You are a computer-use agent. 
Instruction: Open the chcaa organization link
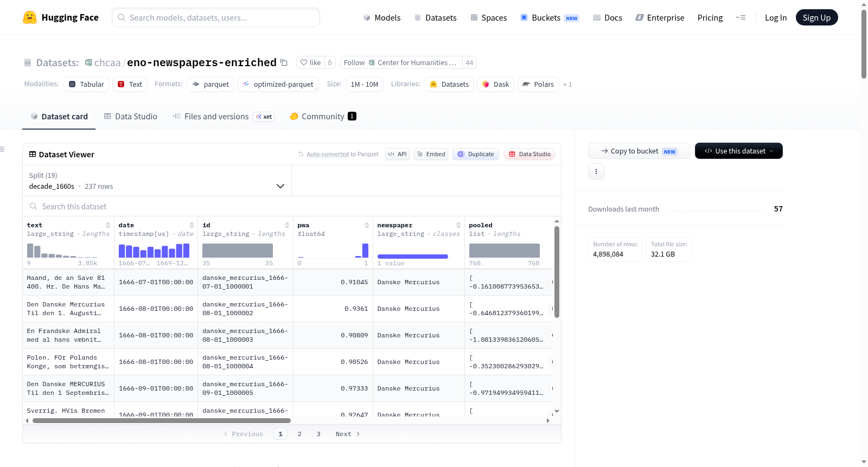pos(107,62)
